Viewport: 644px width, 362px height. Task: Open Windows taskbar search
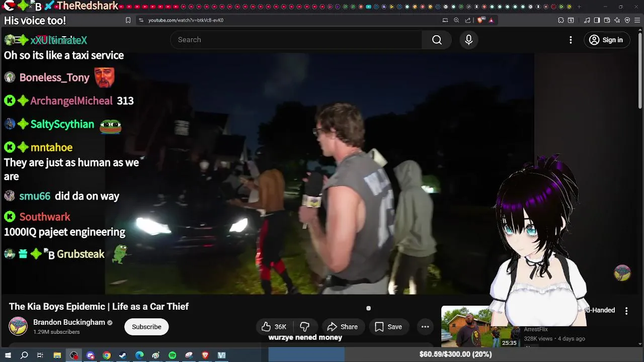24,355
